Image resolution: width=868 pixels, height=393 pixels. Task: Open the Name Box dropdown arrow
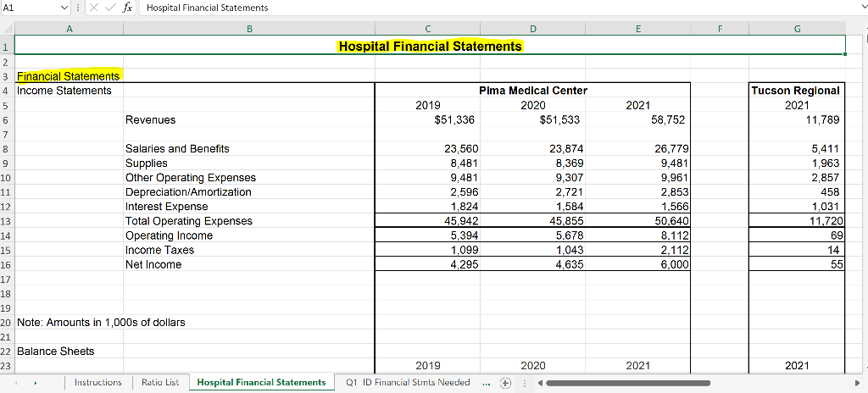(x=64, y=8)
